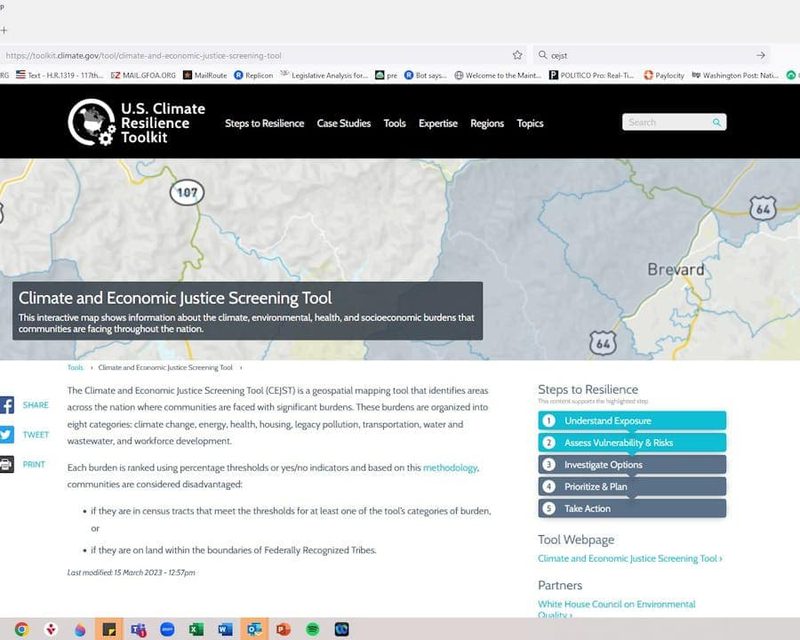Open the Climate and Economic Justice Screening Tool webpage link
800x640 pixels.
point(630,558)
